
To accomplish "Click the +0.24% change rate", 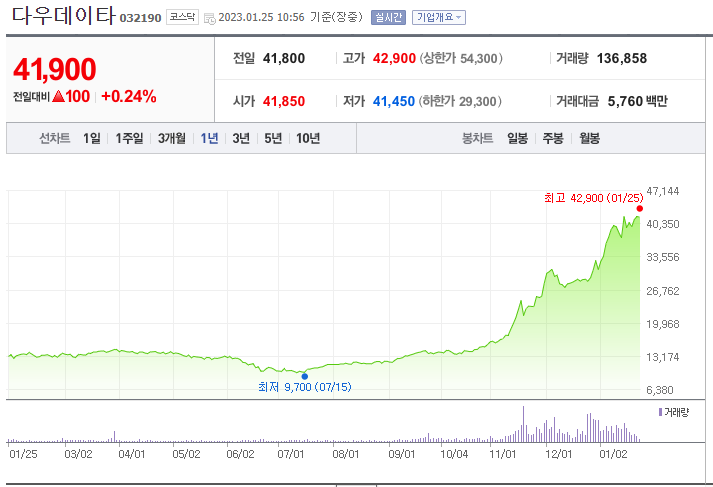I will 129,96.
